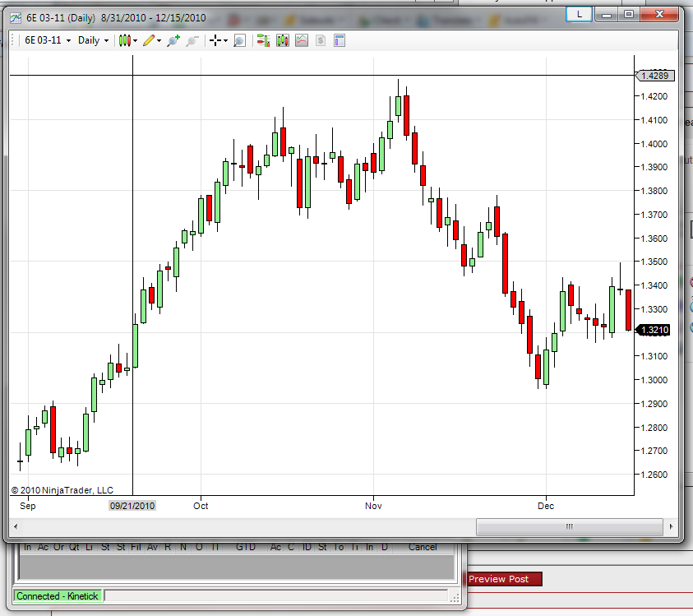Click the Connected - Kinetick status

(x=58, y=596)
